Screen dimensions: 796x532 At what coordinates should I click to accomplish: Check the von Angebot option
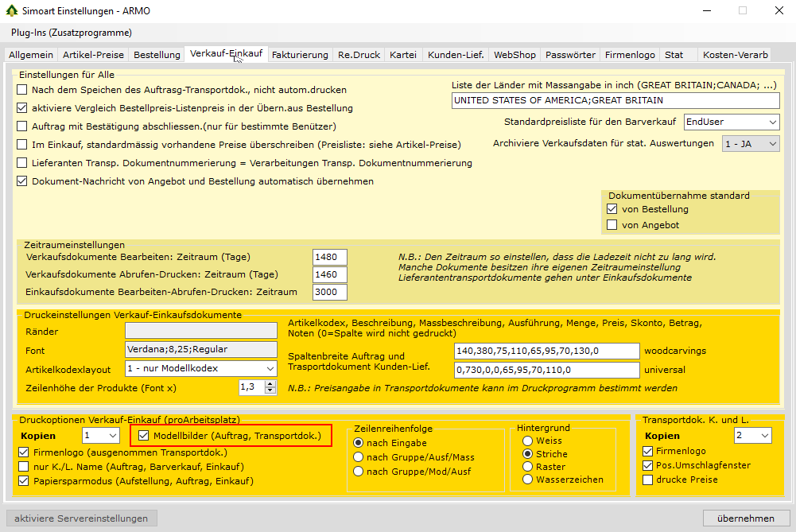pos(612,225)
